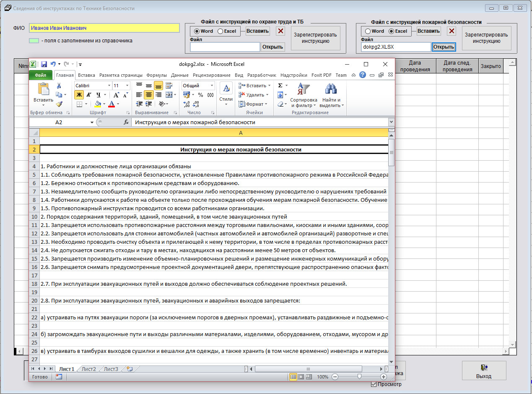Select Word radio for labor safety file
Screen dimensions: 532x394
click(x=196, y=31)
